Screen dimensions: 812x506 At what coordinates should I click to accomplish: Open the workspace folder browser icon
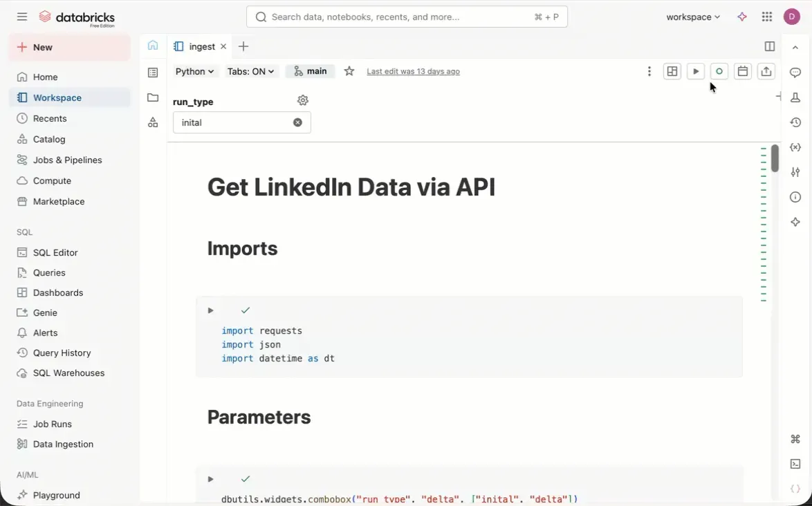[x=153, y=97]
